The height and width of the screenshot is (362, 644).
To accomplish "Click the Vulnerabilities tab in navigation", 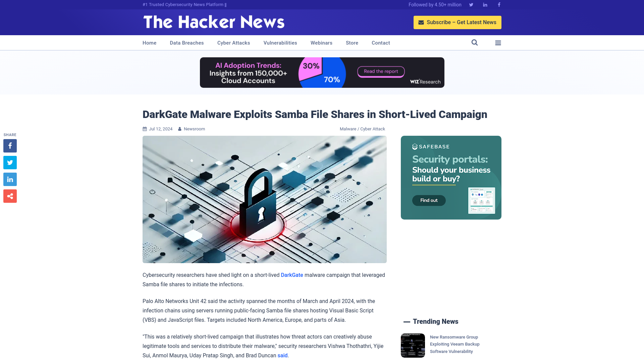I will point(280,43).
